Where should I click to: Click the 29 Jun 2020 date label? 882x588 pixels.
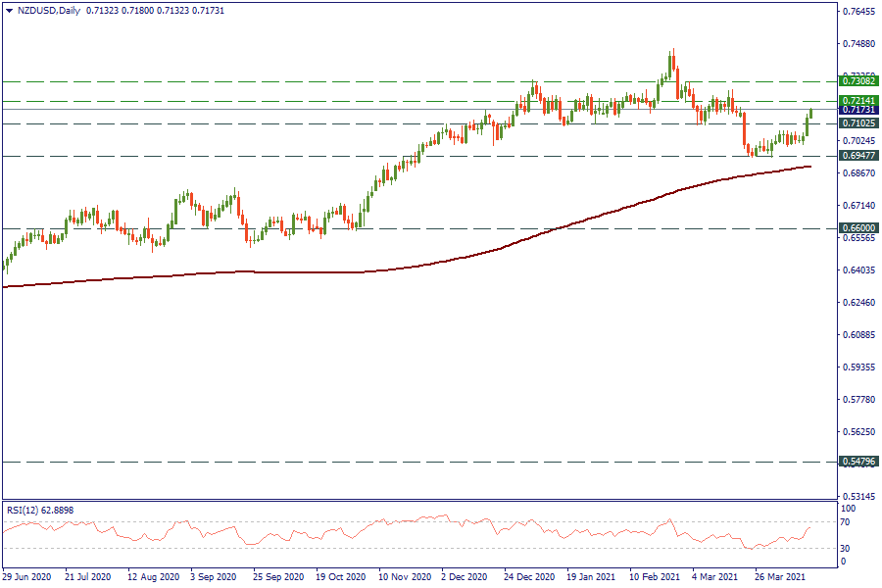click(x=26, y=578)
